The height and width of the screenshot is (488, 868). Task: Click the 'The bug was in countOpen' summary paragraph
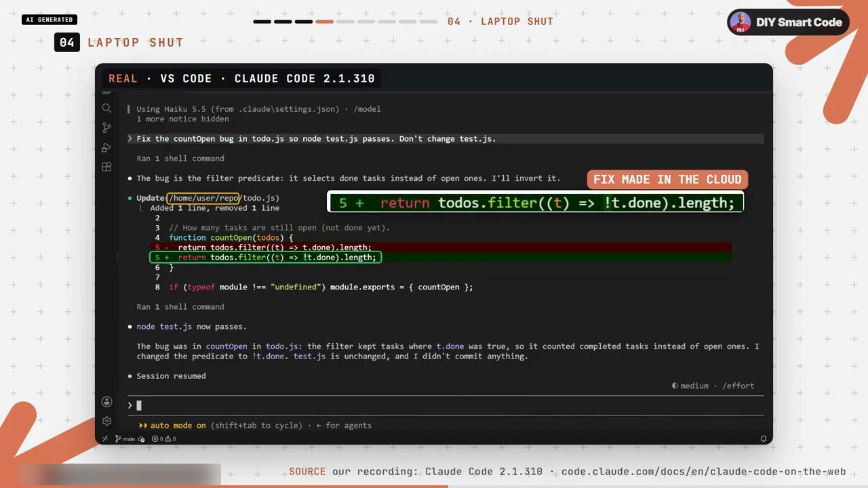click(x=448, y=351)
